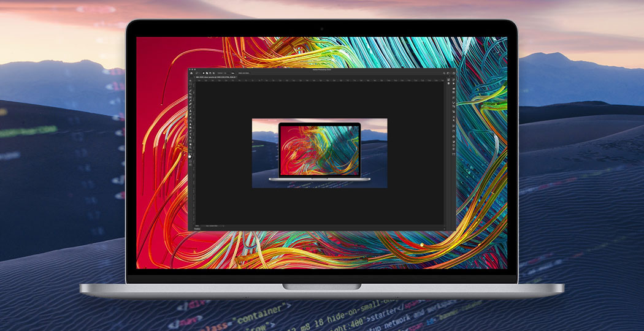This screenshot has width=644, height=331.
Task: Toggle Quick Mask mode icon
Action: [x=190, y=161]
